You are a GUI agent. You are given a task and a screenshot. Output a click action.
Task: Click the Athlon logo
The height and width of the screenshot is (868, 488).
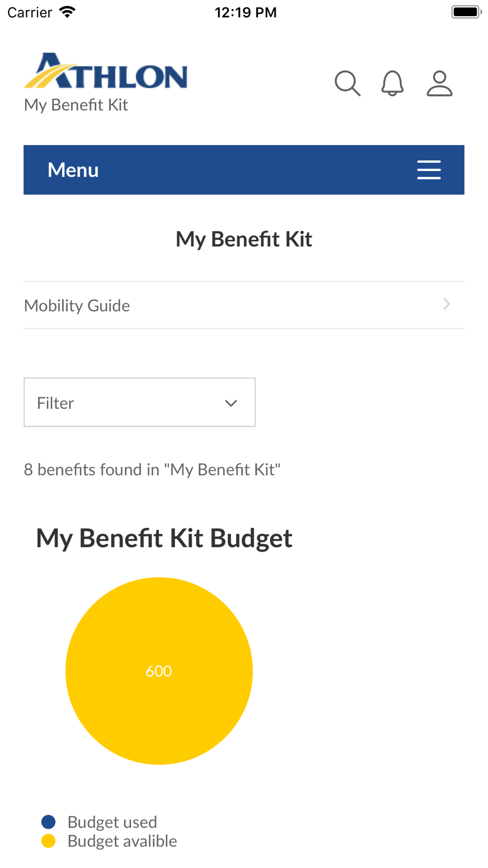(x=105, y=71)
